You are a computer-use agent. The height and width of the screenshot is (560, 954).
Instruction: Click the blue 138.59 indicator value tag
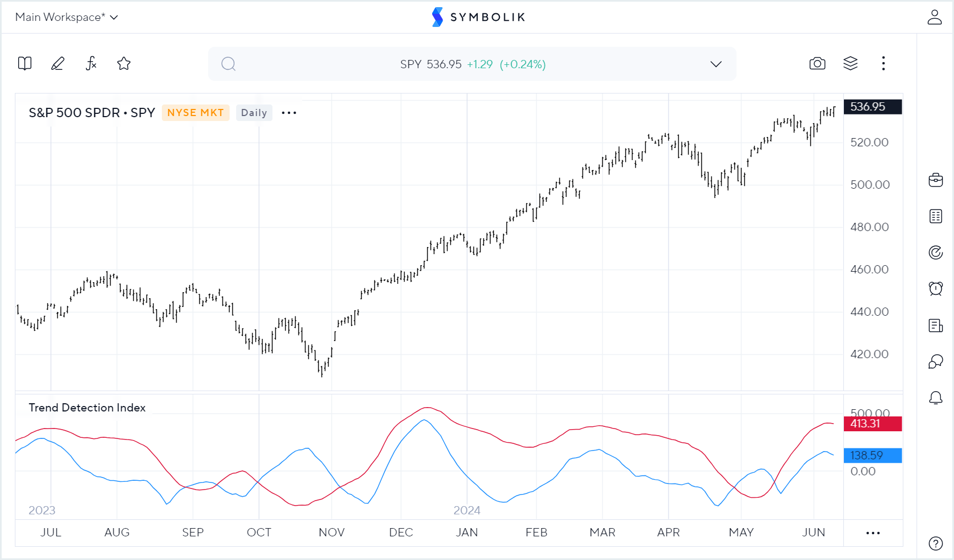tap(873, 455)
